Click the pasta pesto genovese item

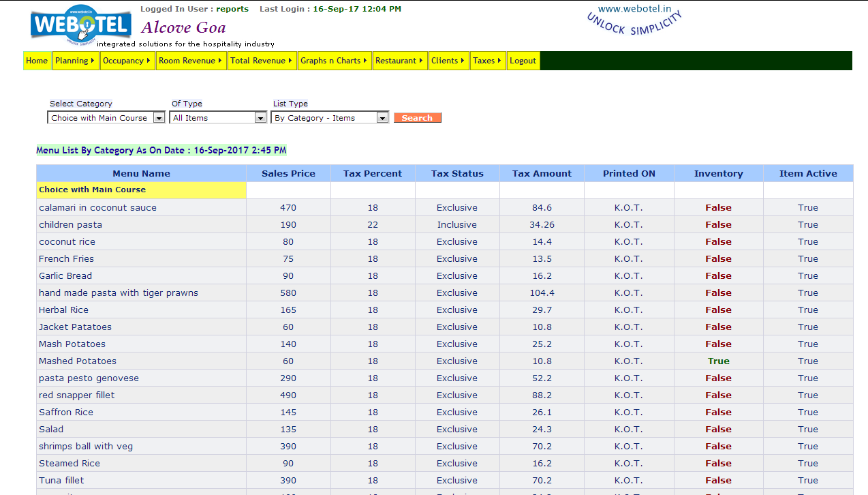point(89,378)
